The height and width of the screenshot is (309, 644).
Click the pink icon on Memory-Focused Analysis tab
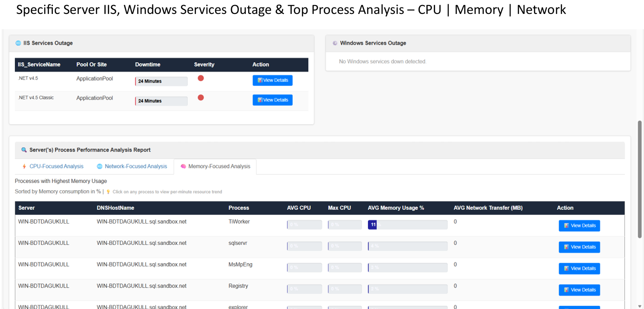point(183,166)
